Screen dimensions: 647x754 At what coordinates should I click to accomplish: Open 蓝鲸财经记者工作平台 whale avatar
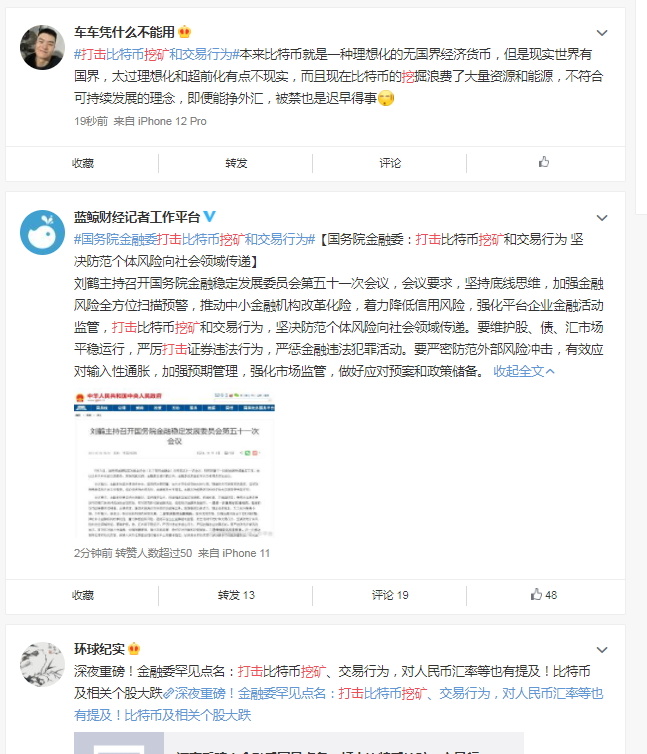(42, 232)
